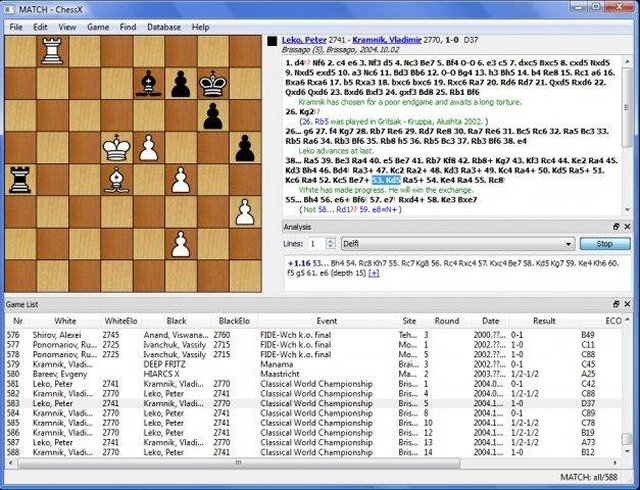640x490 pixels.
Task: Close the Analysis panel
Action: pos(627,227)
